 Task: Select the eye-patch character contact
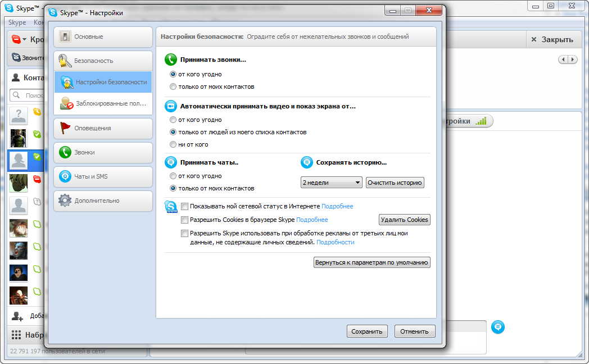(x=19, y=273)
